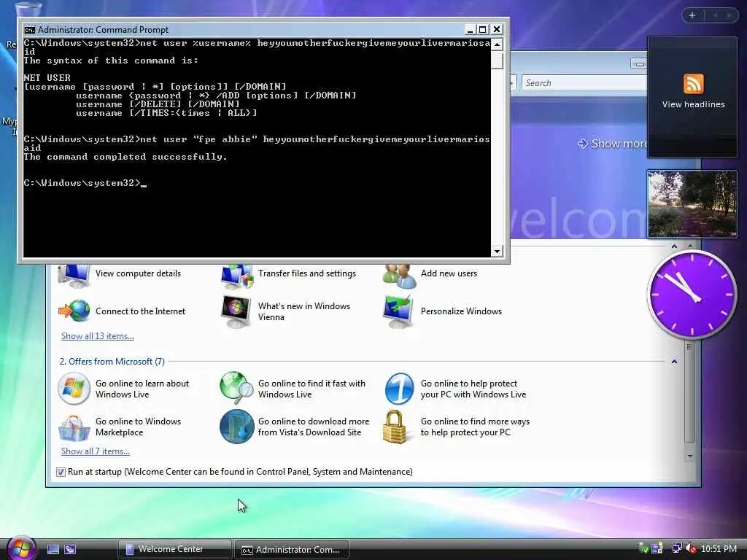Click the Show more arrow in Welcome Center

pos(583,144)
